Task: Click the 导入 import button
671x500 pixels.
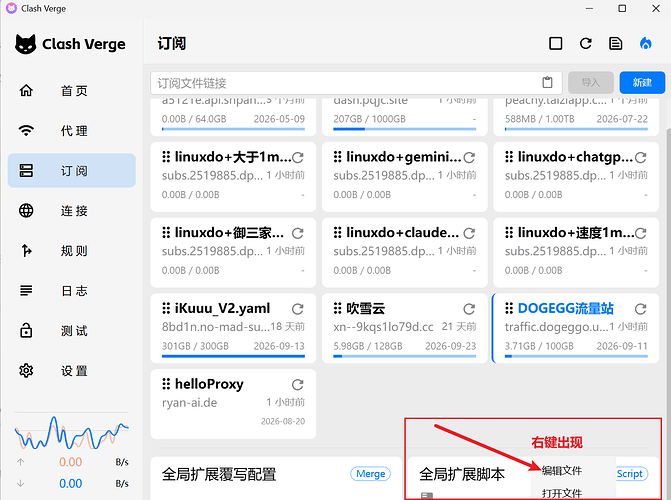Action: [x=591, y=83]
